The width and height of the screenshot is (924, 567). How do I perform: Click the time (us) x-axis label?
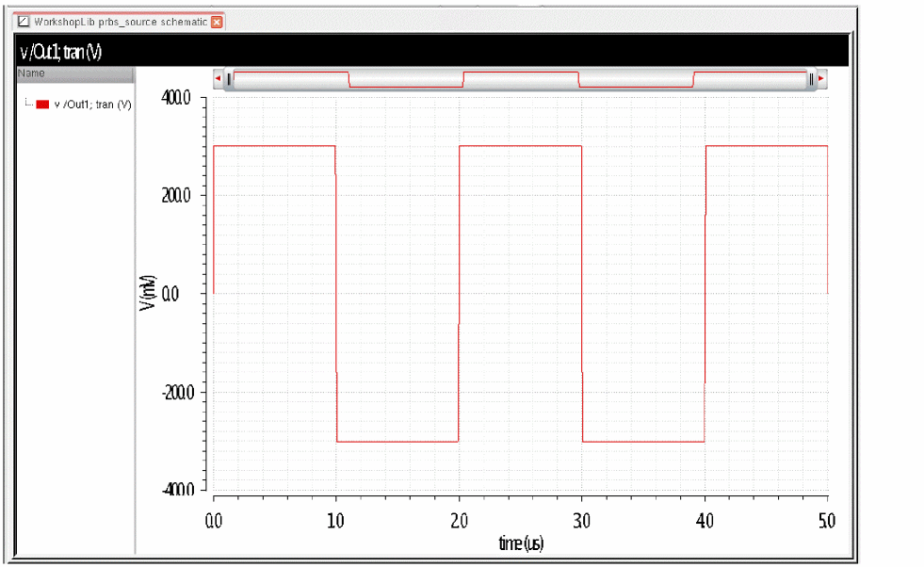coord(521,543)
